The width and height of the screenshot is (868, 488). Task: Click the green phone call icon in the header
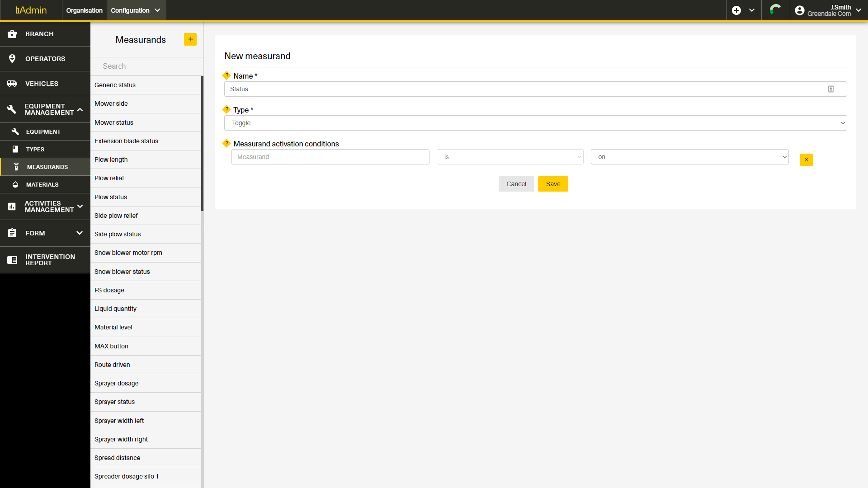(x=775, y=10)
